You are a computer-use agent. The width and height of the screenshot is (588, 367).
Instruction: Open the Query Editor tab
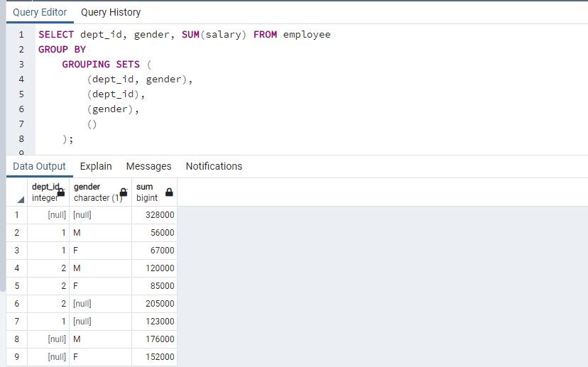[x=40, y=12]
